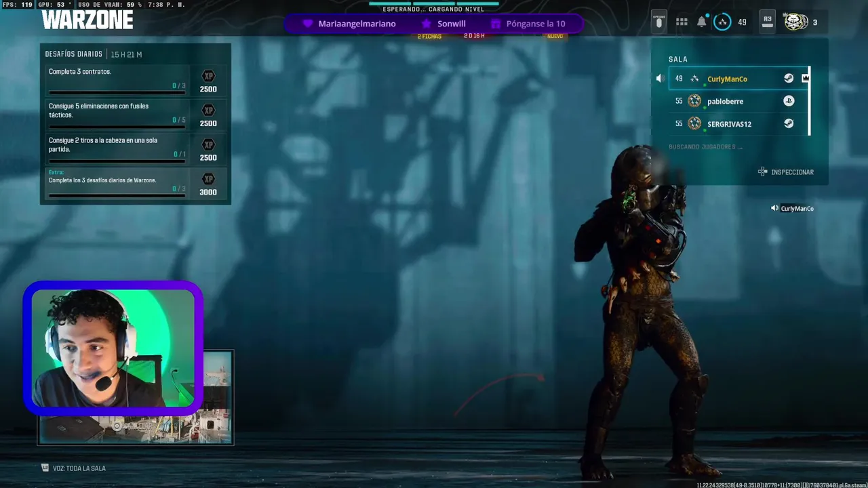868x488 pixels.
Task: Click the NUEVO label under Pónganse la 10
Action: (x=555, y=36)
